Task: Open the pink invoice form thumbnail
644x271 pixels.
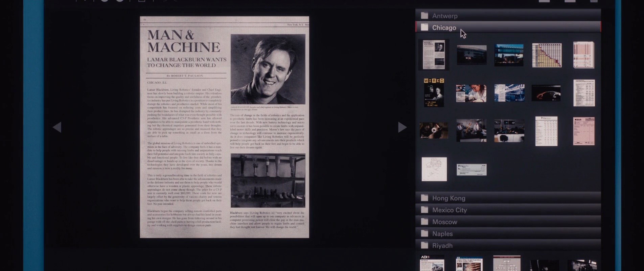Action: click(584, 131)
